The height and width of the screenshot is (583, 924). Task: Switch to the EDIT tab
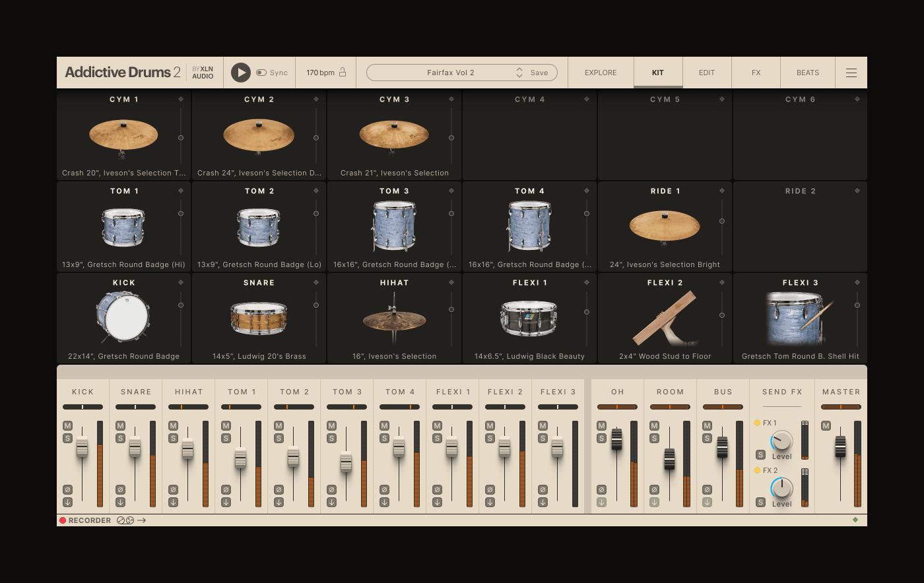tap(707, 73)
